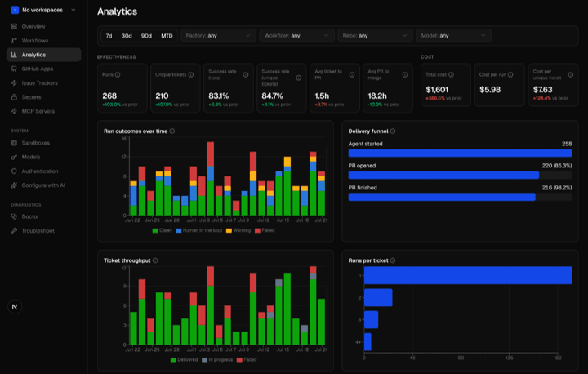Image resolution: width=588 pixels, height=374 pixels.
Task: Go to Workflows in the sidebar
Action: [43, 41]
